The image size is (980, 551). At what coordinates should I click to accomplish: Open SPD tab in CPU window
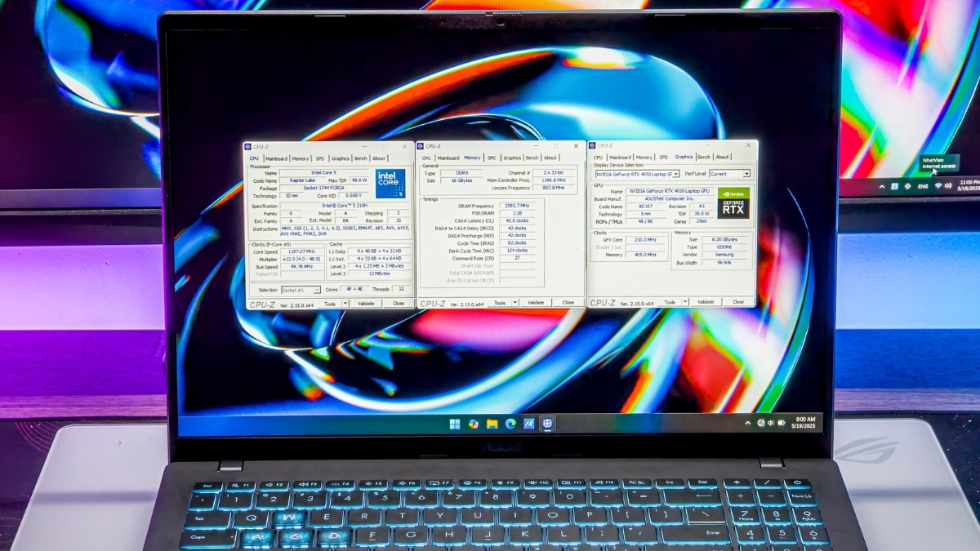coord(320,158)
